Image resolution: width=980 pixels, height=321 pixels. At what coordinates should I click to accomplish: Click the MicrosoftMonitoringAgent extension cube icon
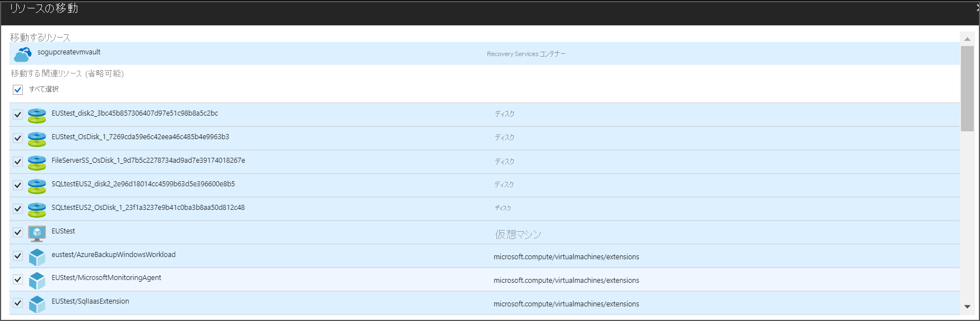(37, 281)
